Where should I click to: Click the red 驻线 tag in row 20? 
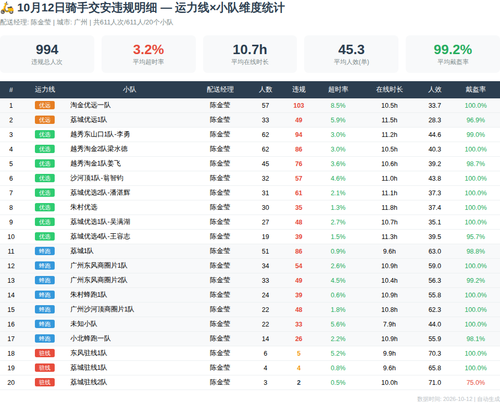point(45,382)
